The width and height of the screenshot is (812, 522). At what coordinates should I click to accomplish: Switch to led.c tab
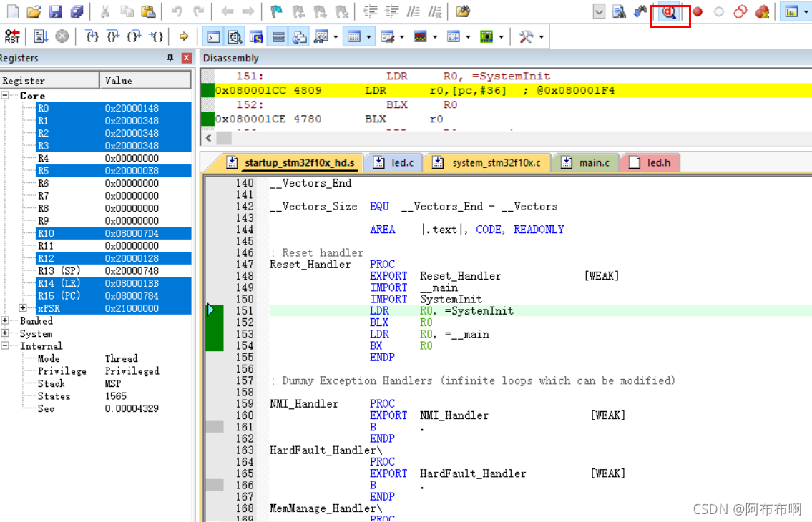[393, 162]
